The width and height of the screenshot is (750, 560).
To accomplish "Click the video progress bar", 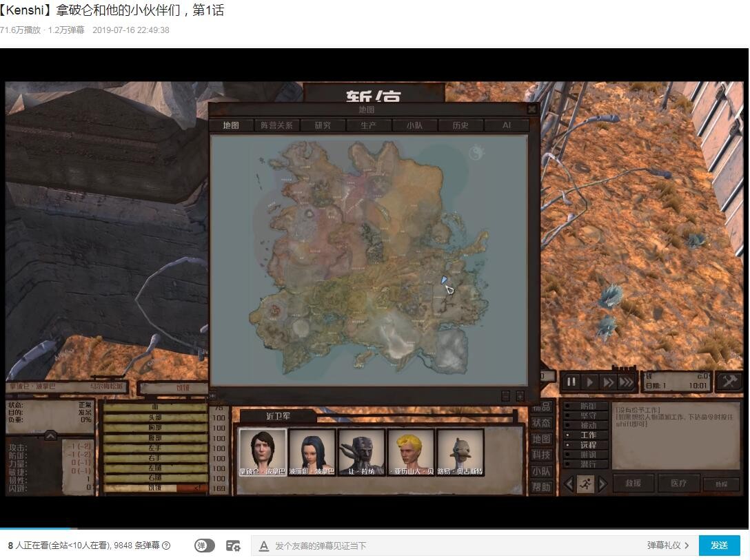I will (374, 528).
